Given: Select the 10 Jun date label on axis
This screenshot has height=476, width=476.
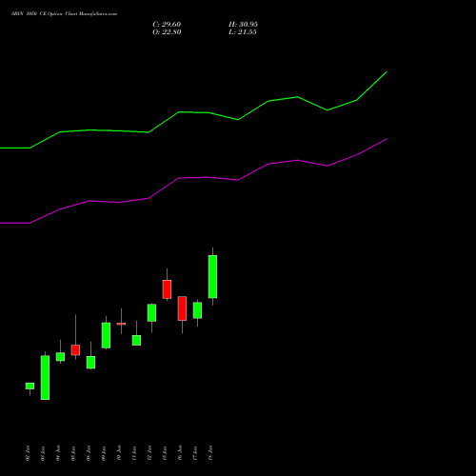Looking at the screenshot, I should 119,453.
